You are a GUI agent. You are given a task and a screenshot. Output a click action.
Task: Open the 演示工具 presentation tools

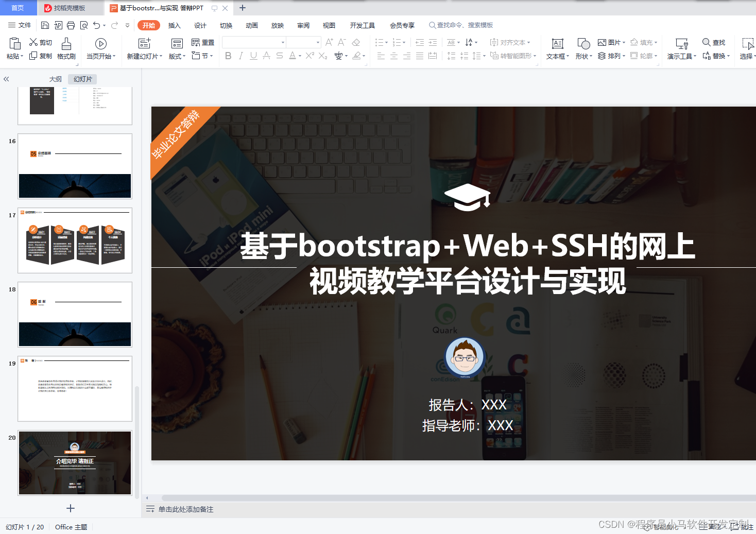click(x=681, y=49)
